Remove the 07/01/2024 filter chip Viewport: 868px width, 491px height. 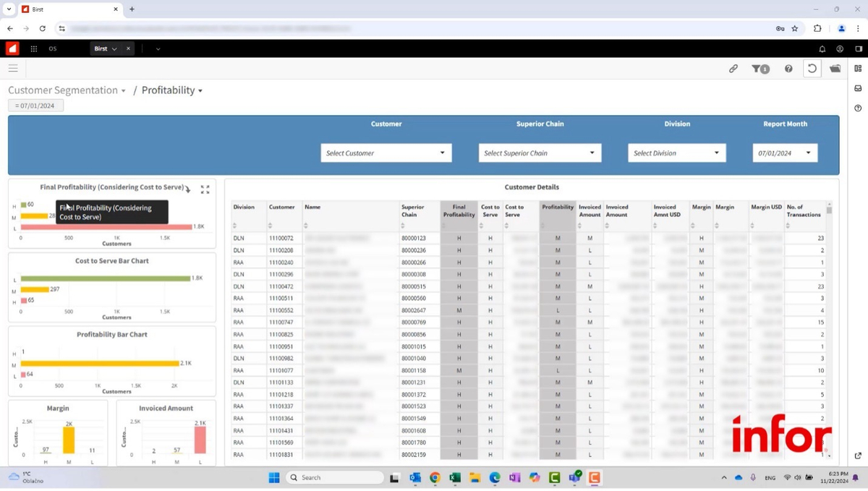coord(35,106)
